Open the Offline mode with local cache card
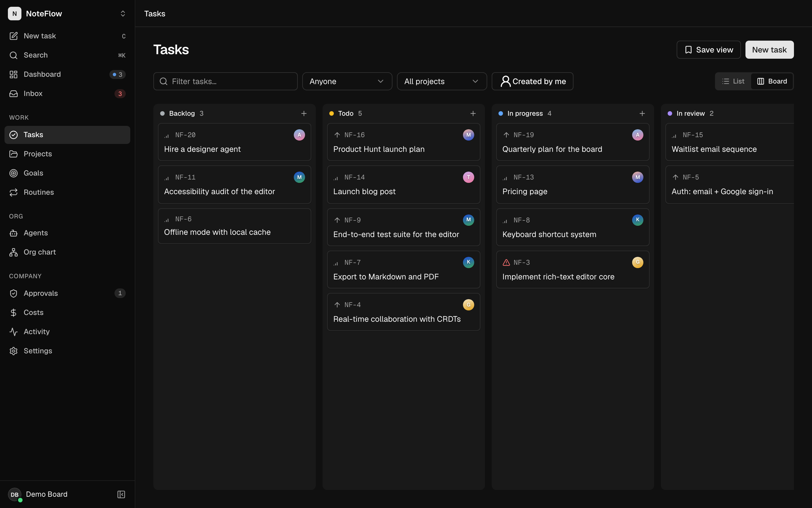This screenshot has height=508, width=812. coord(234,226)
